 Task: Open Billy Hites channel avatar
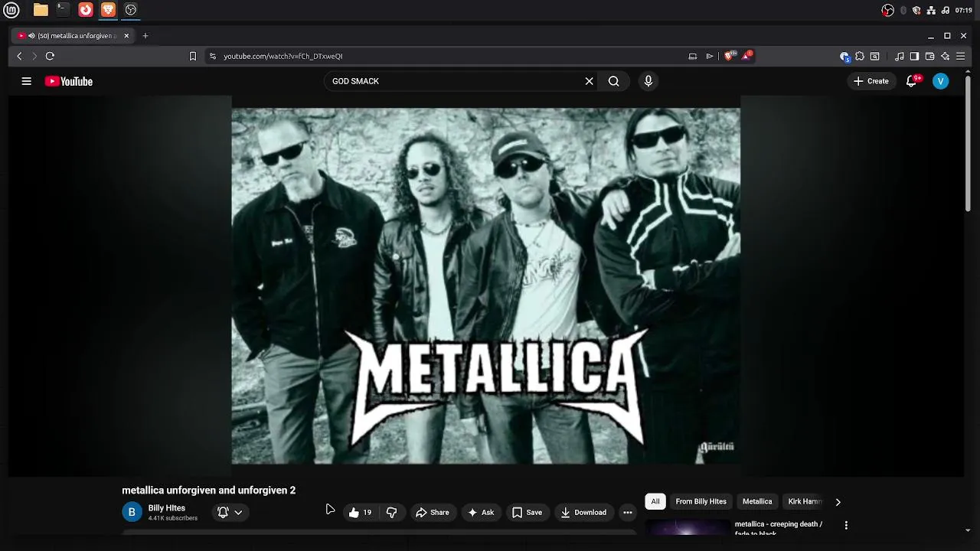[x=132, y=513]
